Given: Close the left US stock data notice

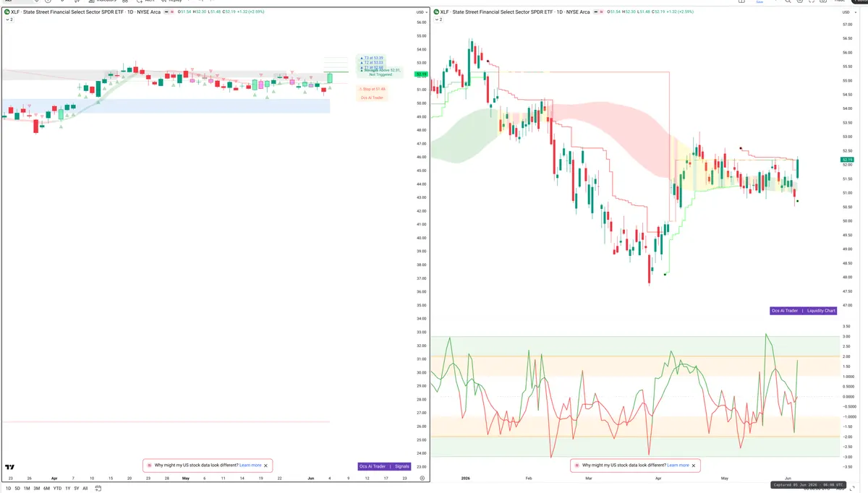Looking at the screenshot, I should (266, 466).
